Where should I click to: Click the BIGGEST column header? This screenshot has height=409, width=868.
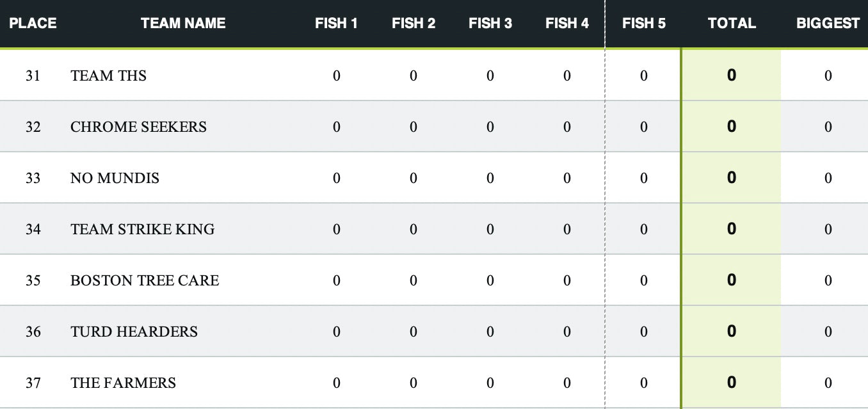[x=828, y=24]
